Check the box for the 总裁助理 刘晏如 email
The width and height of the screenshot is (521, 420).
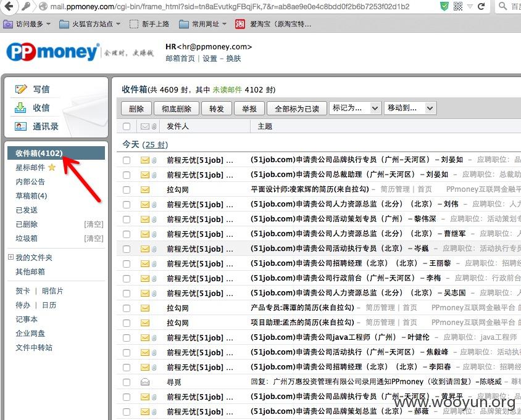(127, 175)
